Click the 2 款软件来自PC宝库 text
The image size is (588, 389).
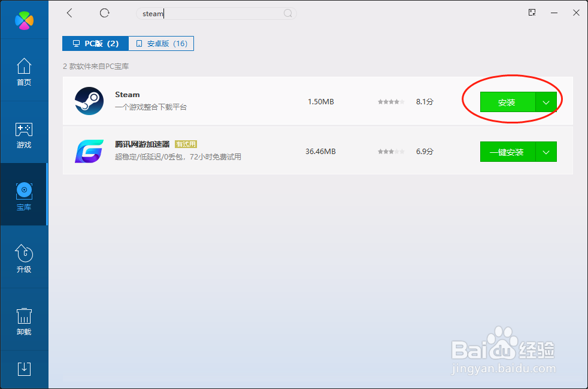click(x=96, y=67)
